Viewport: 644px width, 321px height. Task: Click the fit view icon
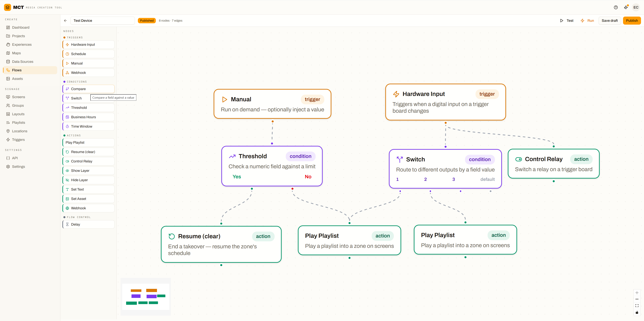pyautogui.click(x=637, y=306)
